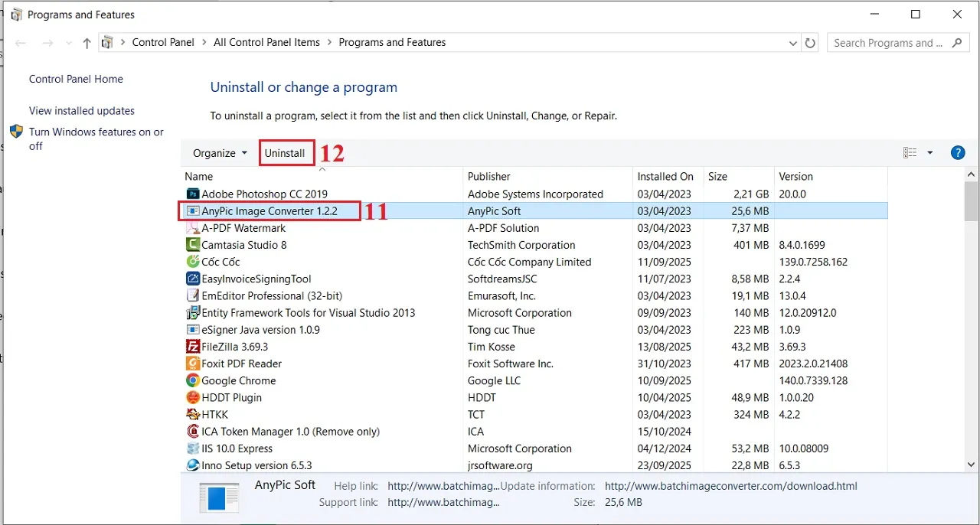
Task: Click the Google Chrome program icon
Action: pos(193,380)
